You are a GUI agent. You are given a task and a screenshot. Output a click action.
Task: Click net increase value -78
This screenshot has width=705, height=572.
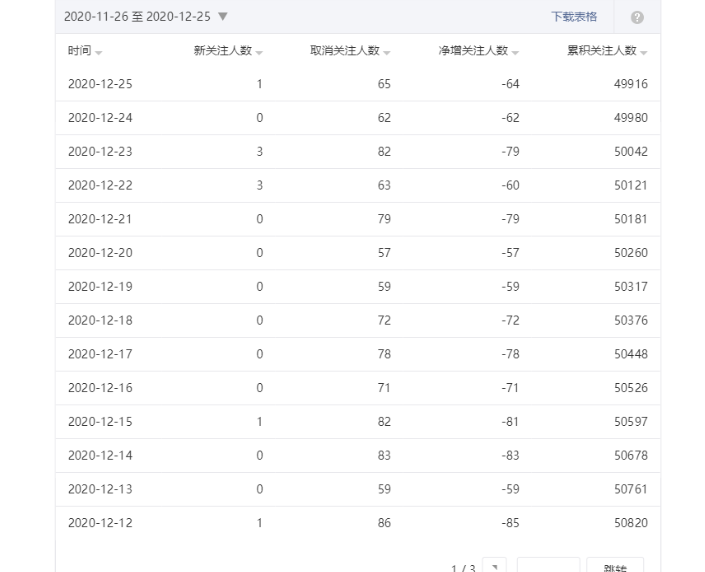510,354
